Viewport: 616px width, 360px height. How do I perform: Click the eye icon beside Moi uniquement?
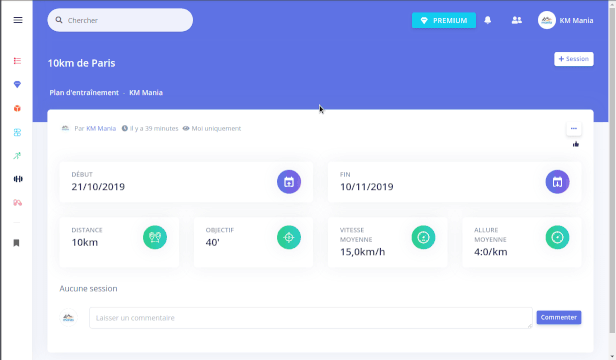coord(186,129)
